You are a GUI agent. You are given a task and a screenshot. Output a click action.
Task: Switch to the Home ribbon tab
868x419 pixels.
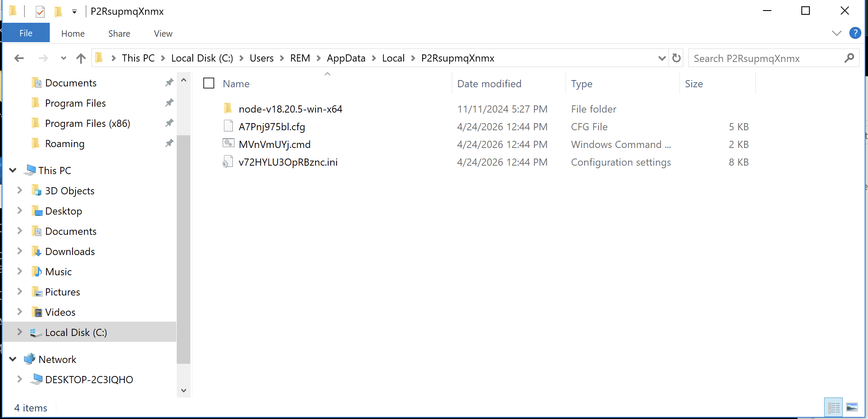[73, 33]
